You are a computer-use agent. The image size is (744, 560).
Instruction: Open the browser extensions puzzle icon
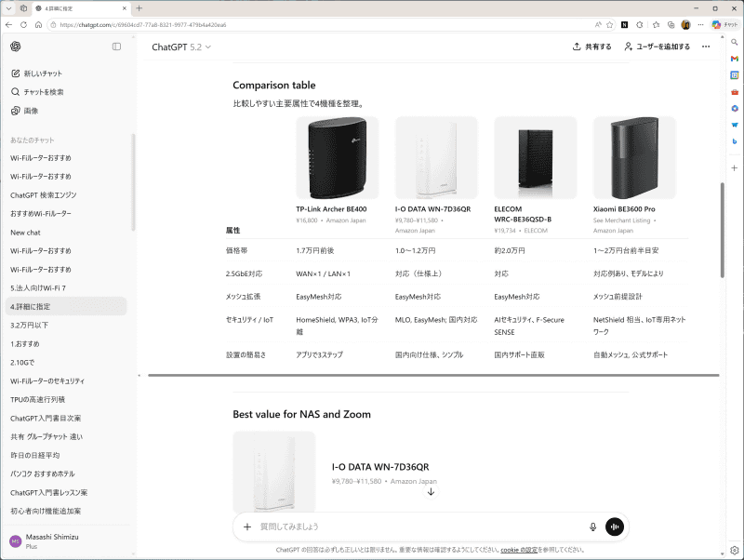(640, 25)
